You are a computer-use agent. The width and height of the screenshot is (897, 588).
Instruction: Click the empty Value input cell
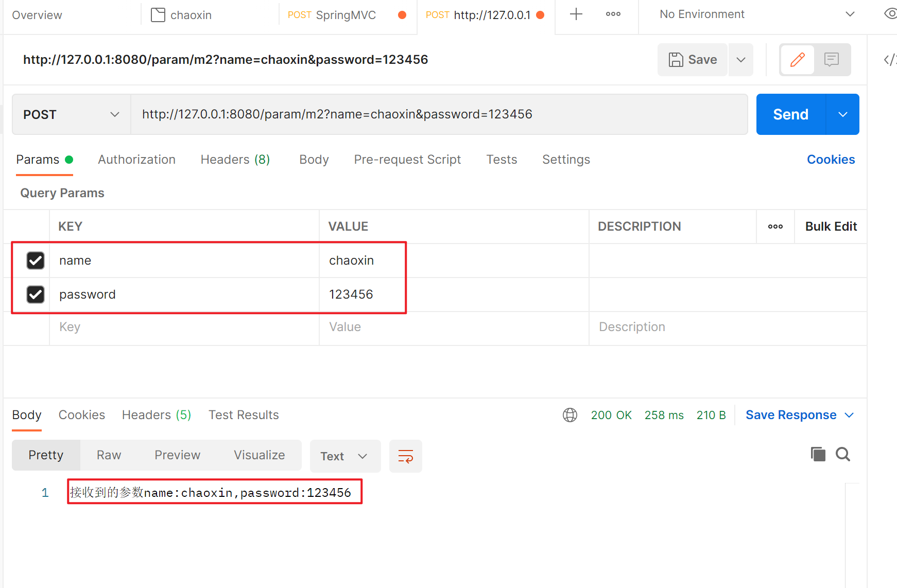[454, 327]
